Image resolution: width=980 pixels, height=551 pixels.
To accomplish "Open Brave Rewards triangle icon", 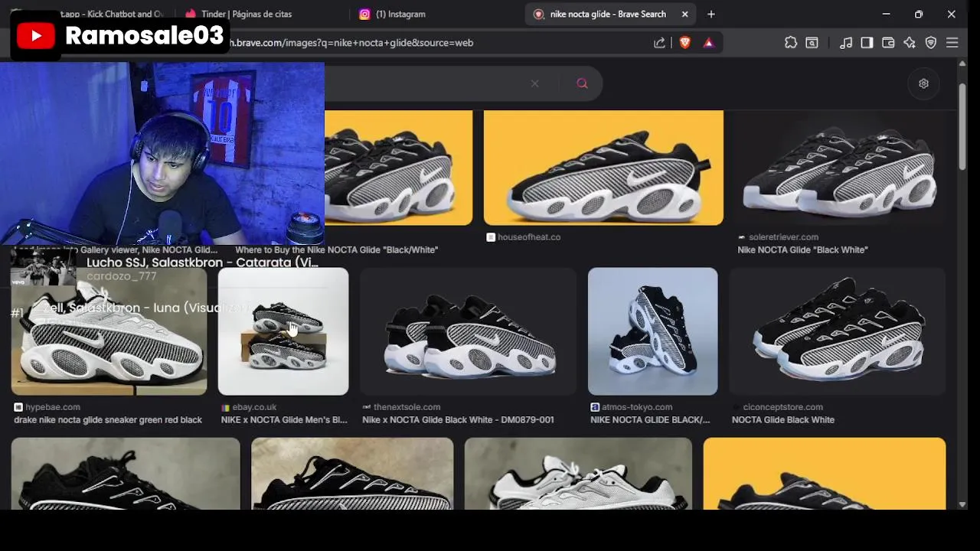I will tap(708, 43).
